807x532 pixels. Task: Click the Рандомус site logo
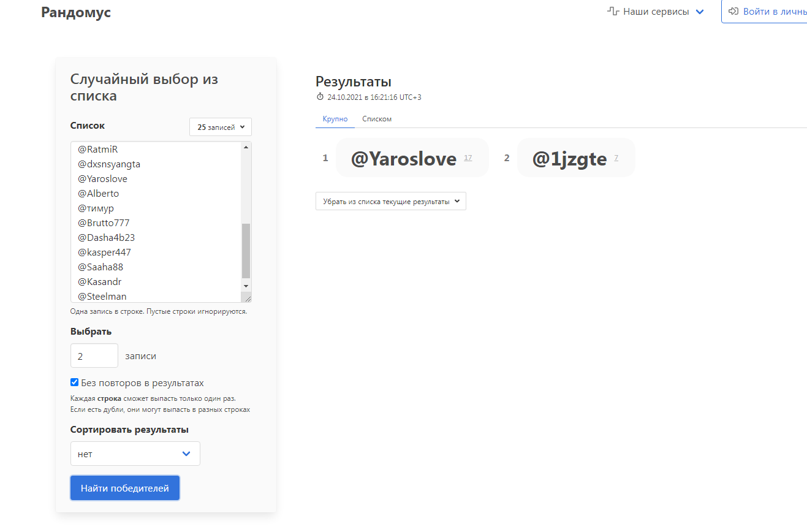click(x=76, y=12)
